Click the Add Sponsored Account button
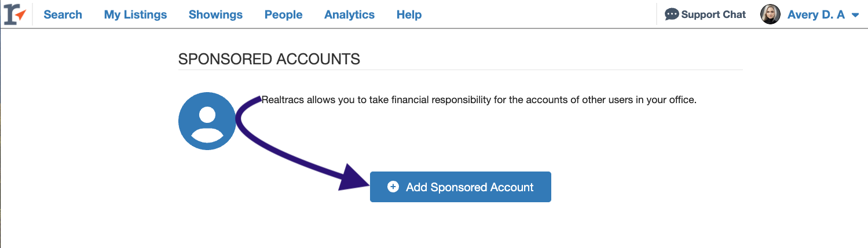The height and width of the screenshot is (248, 868). pos(460,187)
